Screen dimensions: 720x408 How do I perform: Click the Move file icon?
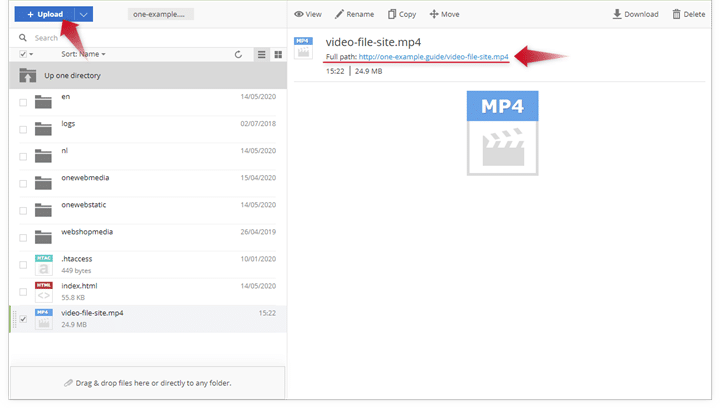pos(434,15)
